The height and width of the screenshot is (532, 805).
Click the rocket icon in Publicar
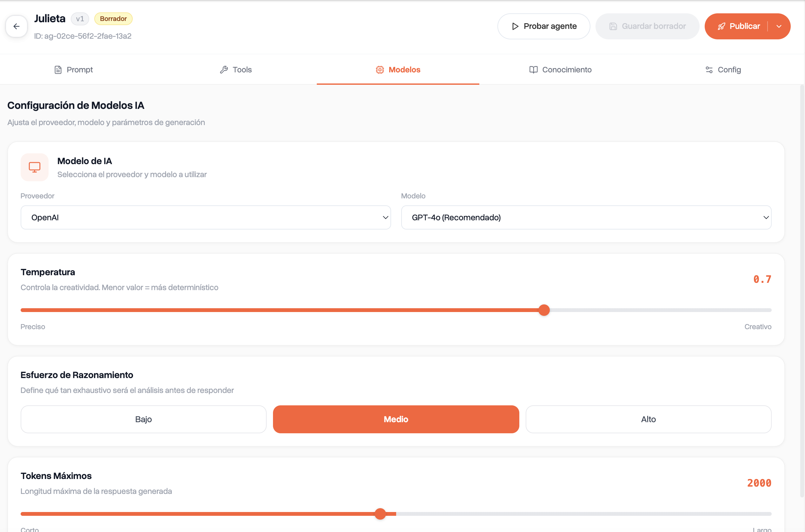(722, 26)
